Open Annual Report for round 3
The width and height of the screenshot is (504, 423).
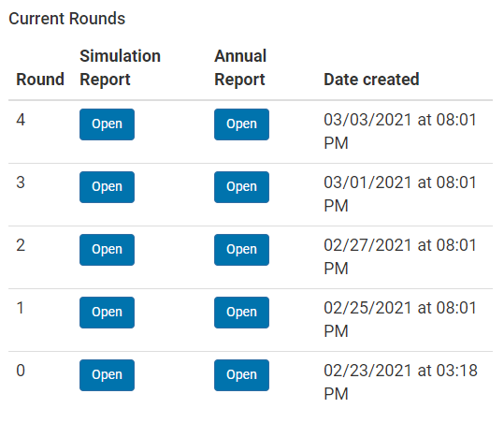(x=241, y=187)
